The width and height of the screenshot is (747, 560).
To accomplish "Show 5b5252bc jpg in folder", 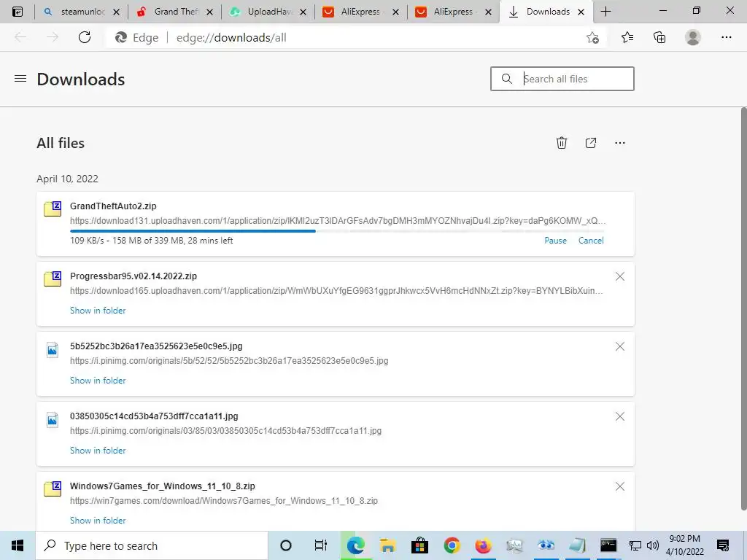I will [98, 381].
